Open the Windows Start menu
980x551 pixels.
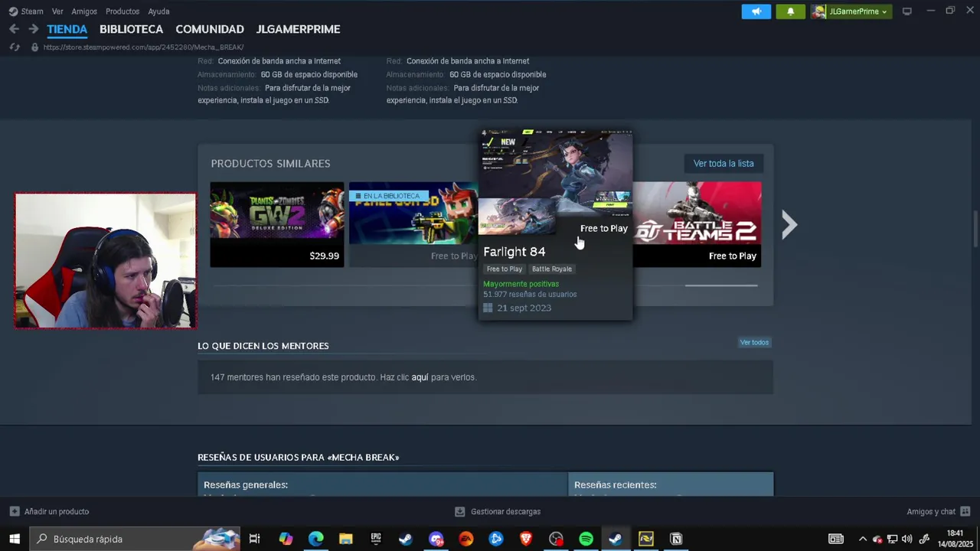15,539
